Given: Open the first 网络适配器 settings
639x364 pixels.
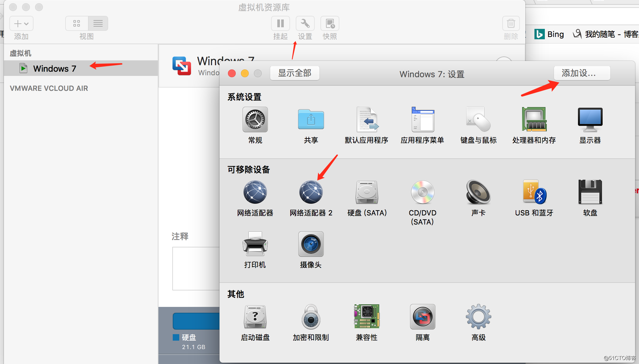Looking at the screenshot, I should [x=255, y=192].
